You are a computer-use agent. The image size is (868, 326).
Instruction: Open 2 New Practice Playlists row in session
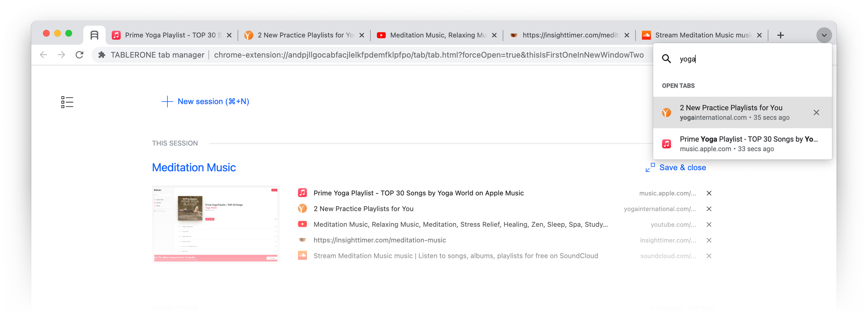click(x=363, y=209)
